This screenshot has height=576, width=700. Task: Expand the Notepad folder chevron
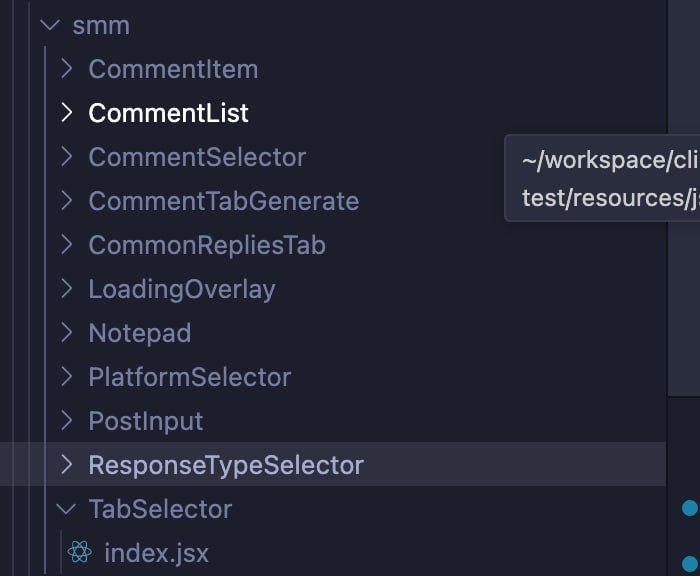[x=66, y=333]
